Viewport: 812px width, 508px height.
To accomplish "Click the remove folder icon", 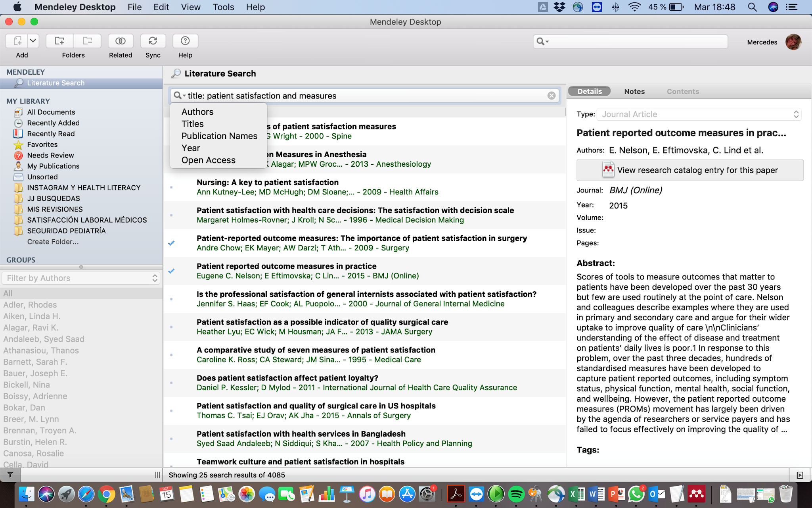I will [x=87, y=41].
